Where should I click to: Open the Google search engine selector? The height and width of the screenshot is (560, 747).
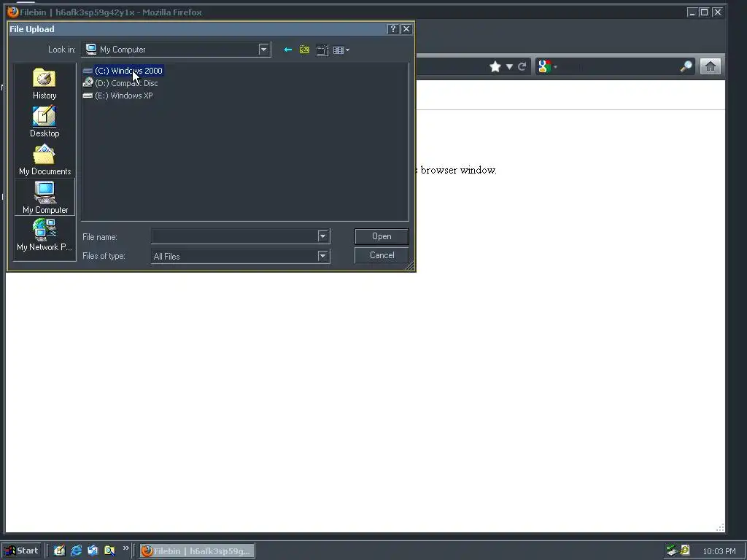[x=547, y=66]
